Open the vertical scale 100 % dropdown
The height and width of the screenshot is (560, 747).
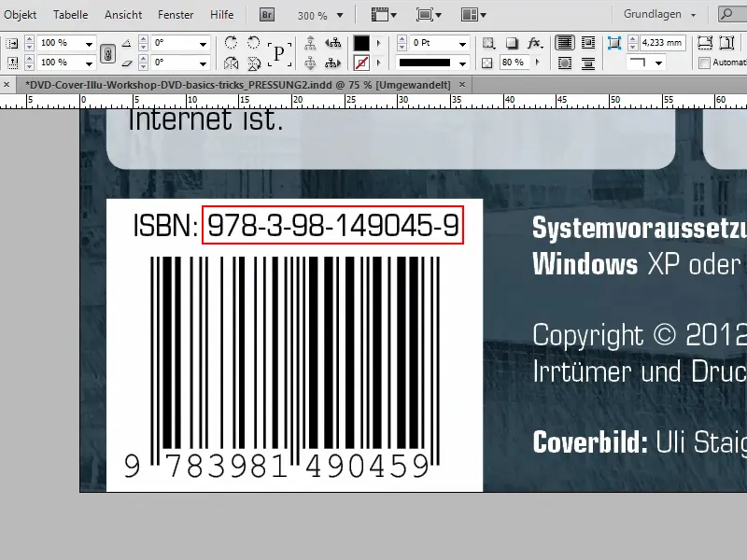[x=89, y=63]
